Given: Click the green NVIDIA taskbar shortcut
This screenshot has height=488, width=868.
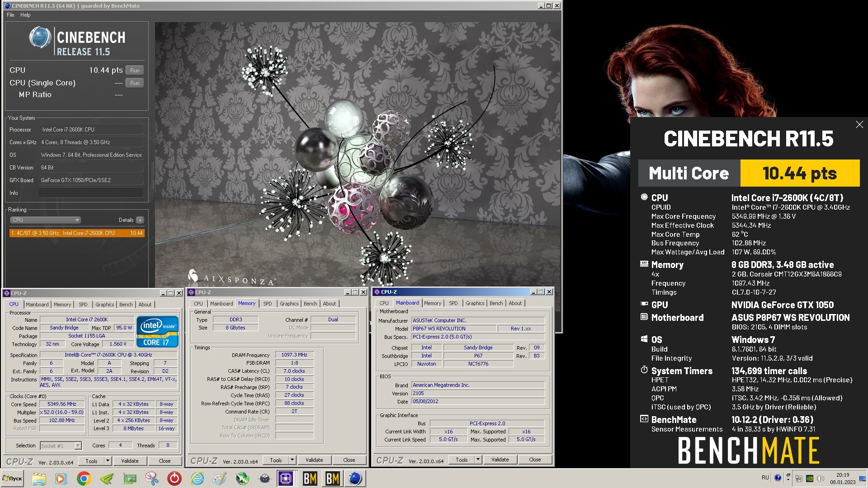Looking at the screenshot, I should [x=107, y=479].
